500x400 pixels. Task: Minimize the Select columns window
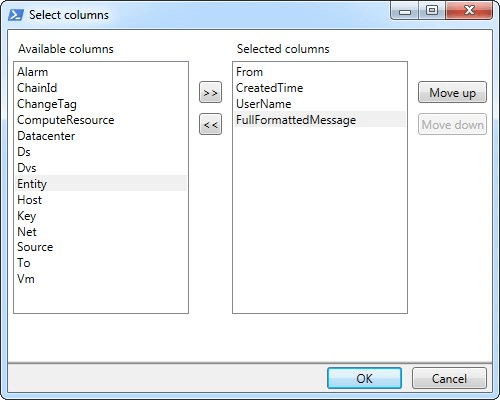[405, 11]
